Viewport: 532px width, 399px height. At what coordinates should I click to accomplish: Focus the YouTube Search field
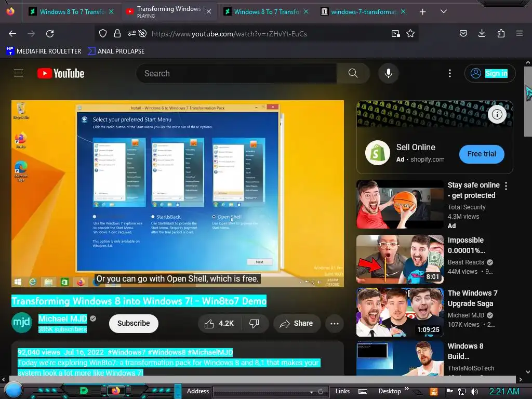[x=236, y=73]
